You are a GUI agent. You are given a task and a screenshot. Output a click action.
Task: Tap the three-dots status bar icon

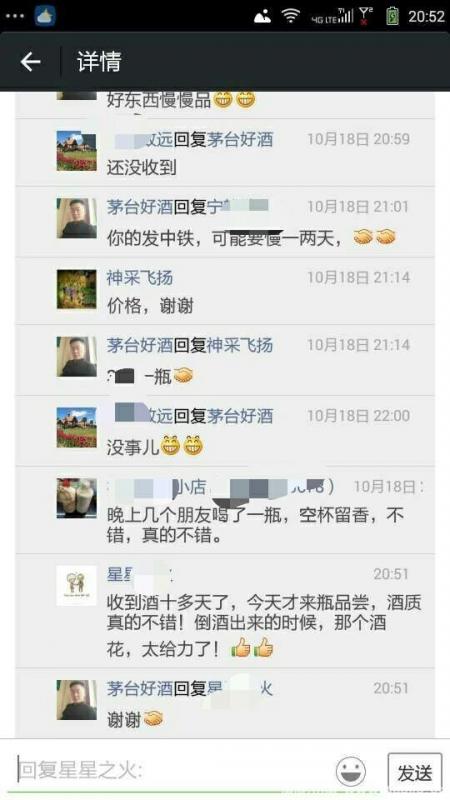point(14,16)
